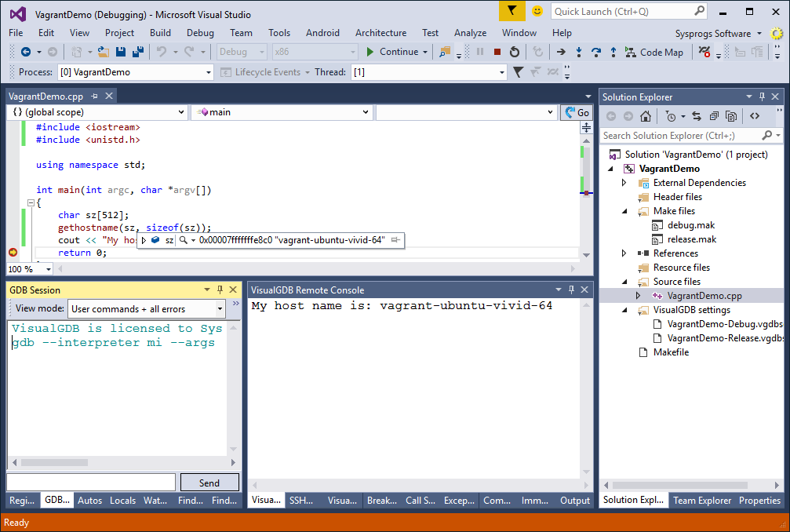Image resolution: width=790 pixels, height=532 pixels.
Task: Switch to the Team Explorer tab
Action: [x=702, y=501]
